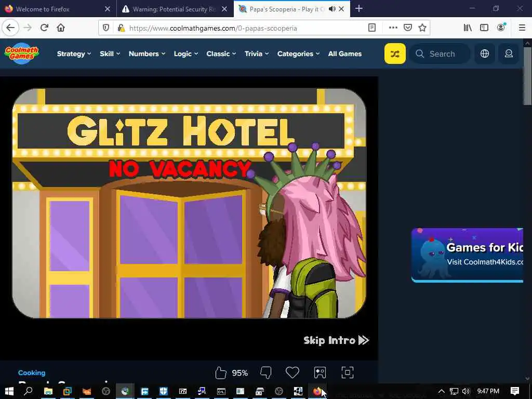Open the notification center icon
The height and width of the screenshot is (399, 532).
point(515,391)
